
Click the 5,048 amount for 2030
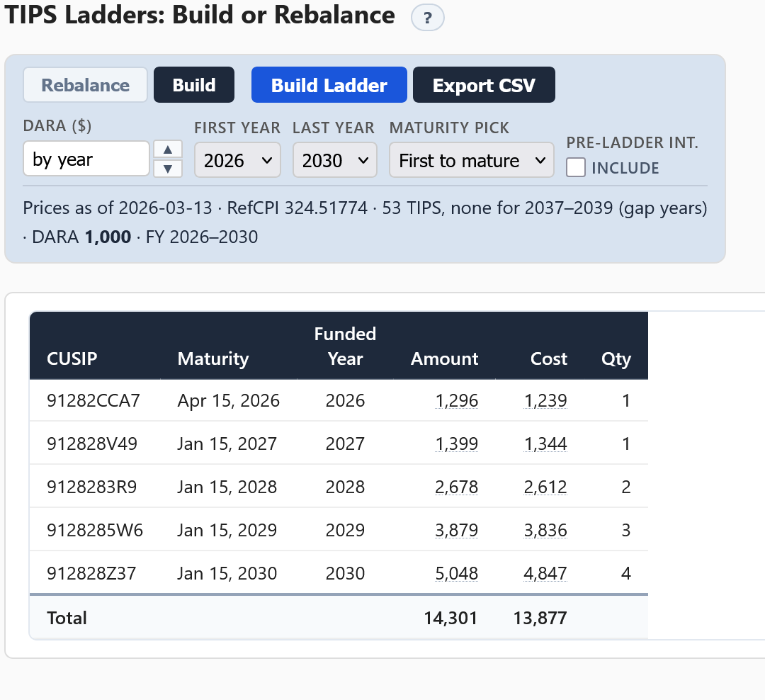[457, 573]
